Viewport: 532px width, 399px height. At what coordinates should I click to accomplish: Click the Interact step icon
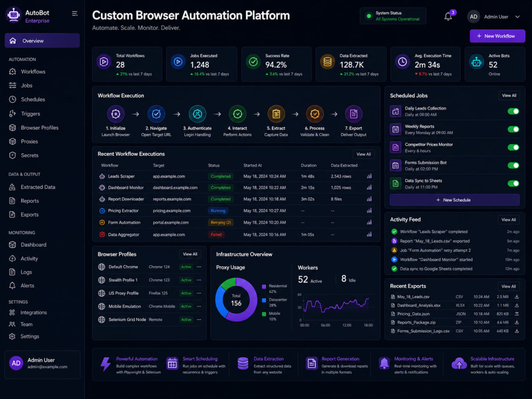tap(237, 114)
